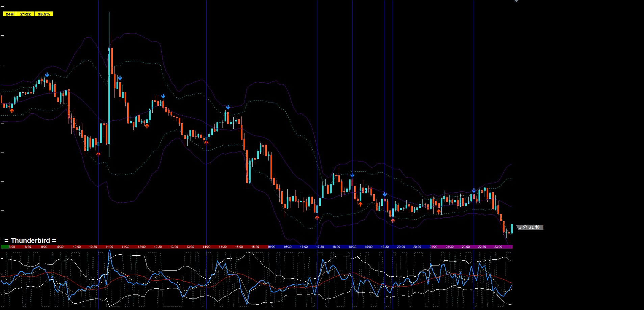Click the red buy arrow near 19:45
The width and height of the screenshot is (644, 310).
coord(393,221)
